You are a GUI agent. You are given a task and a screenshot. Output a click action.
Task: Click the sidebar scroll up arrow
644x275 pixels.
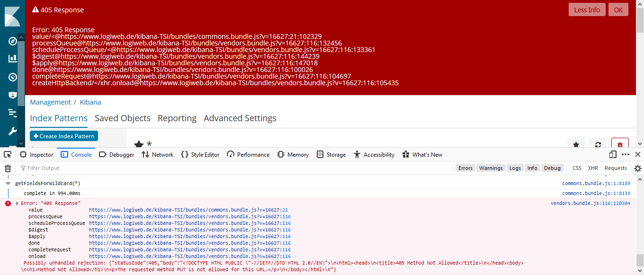point(21,38)
